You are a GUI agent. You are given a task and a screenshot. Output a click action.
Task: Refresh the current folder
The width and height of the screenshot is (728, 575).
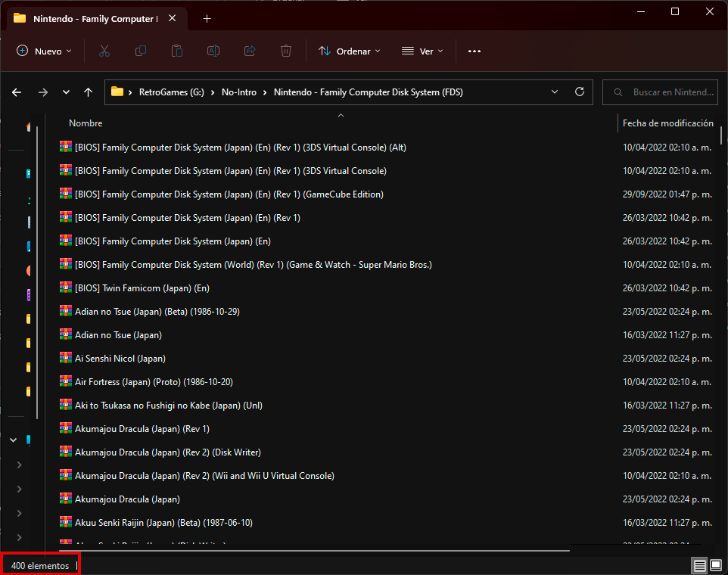[580, 92]
